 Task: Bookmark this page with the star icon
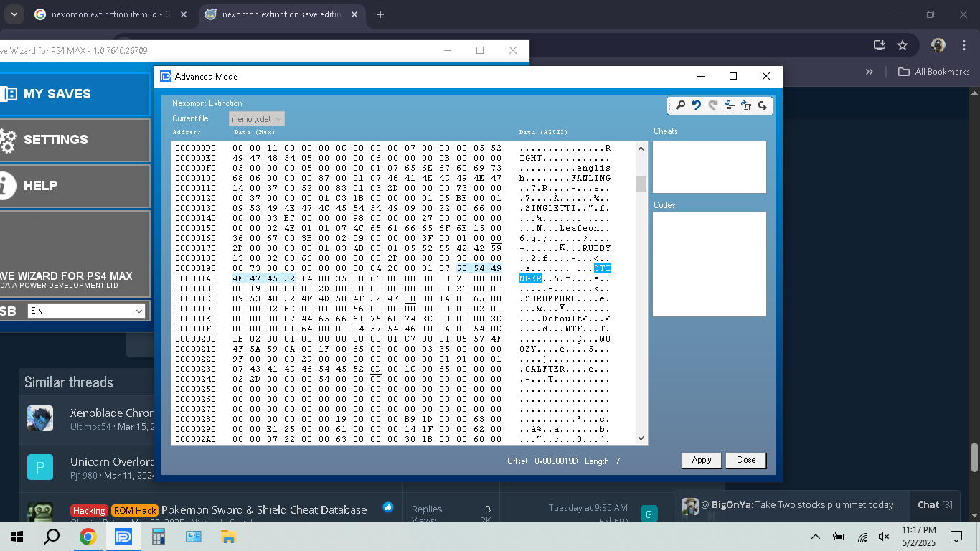[x=903, y=45]
